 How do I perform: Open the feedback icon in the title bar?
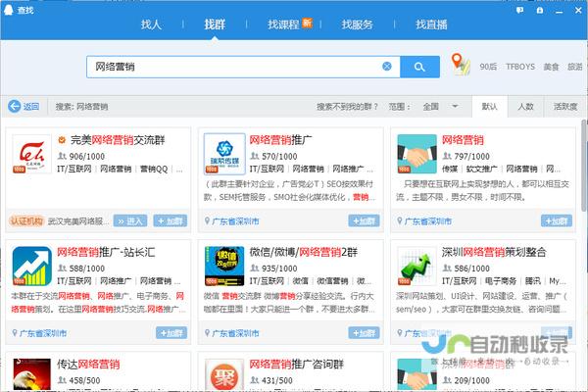pos(519,11)
